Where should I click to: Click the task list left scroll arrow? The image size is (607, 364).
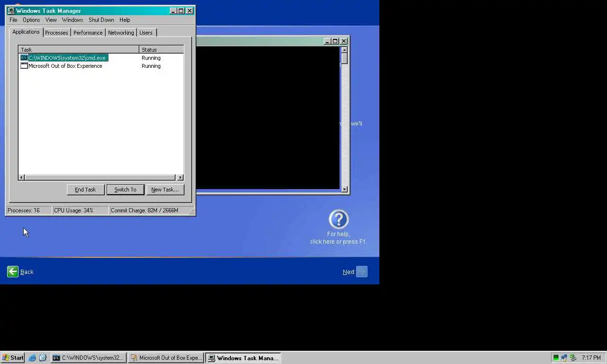click(x=22, y=177)
